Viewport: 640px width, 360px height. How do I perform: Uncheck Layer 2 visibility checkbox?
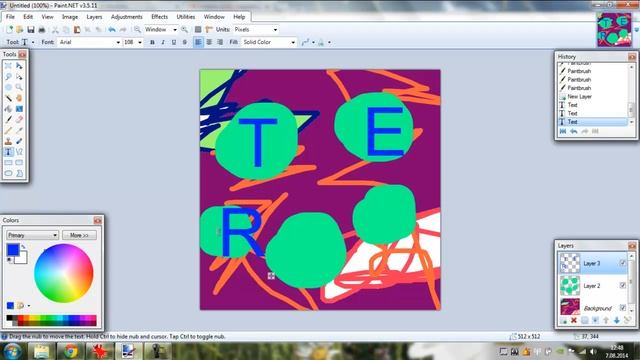click(x=622, y=285)
